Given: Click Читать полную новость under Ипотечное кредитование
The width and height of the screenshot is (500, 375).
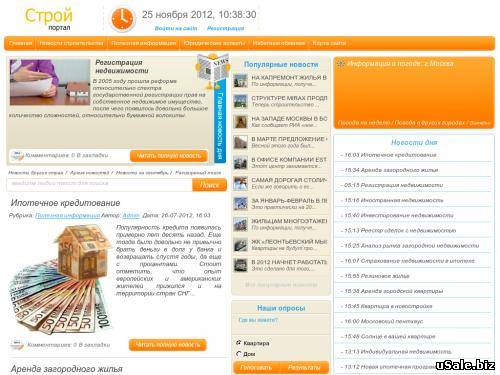Looking at the screenshot, I should [x=168, y=345].
